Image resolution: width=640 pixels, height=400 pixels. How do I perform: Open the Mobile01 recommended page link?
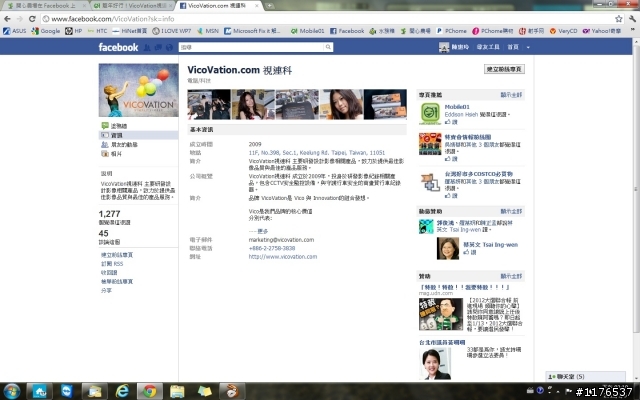(457, 107)
